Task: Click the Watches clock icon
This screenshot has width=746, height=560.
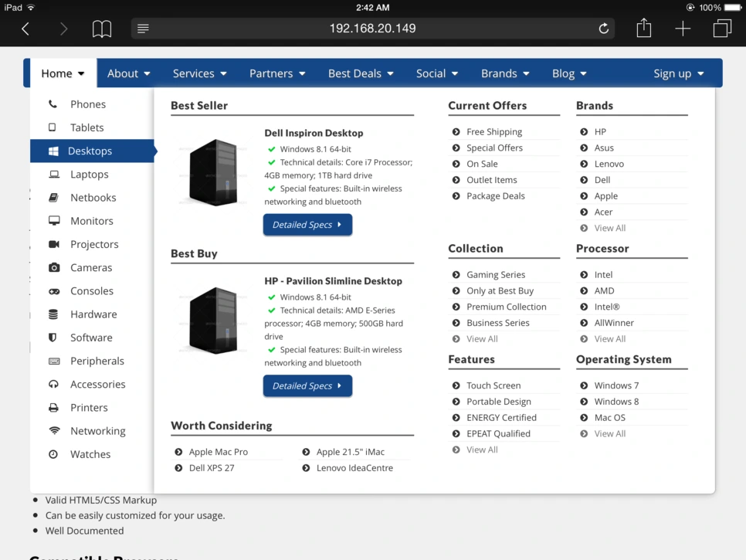Action: (53, 454)
